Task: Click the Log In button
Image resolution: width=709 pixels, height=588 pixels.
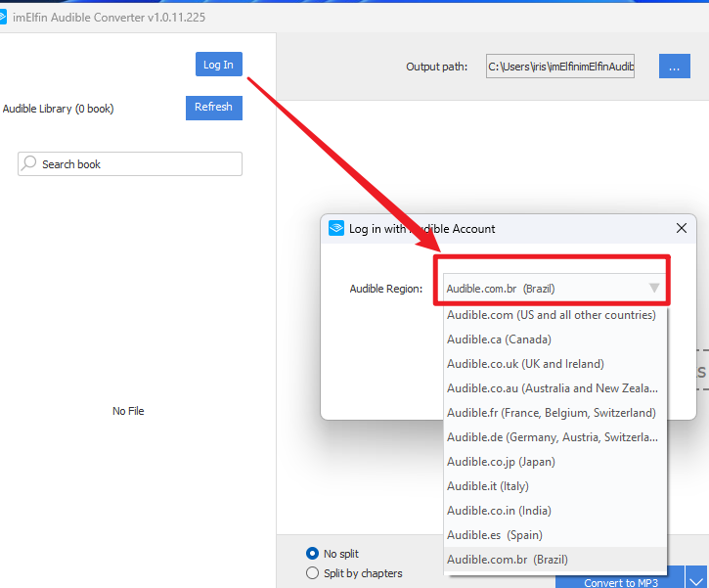Action: coord(219,65)
